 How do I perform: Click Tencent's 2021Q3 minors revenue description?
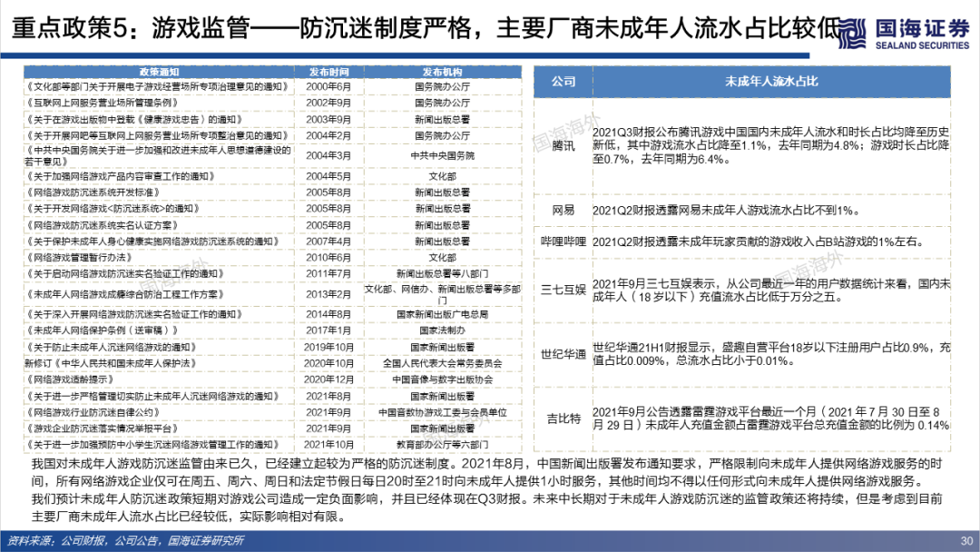point(771,145)
